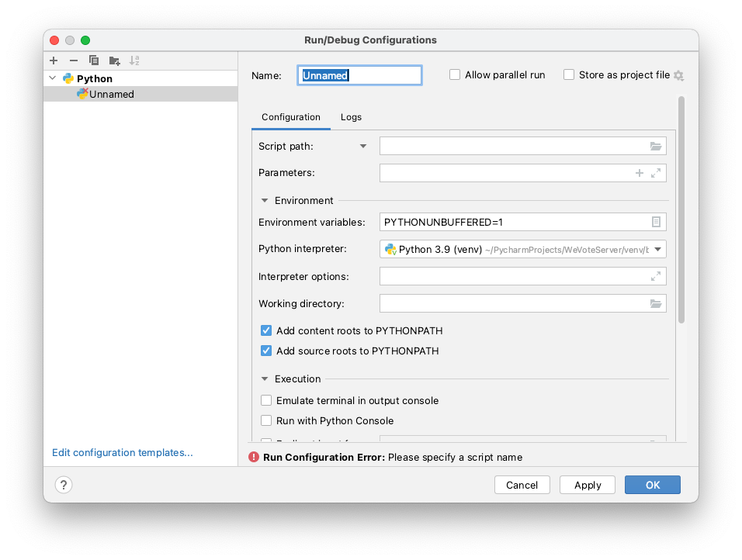Enable Run with Python Console
Screen dimensions: 742x560
coord(266,421)
